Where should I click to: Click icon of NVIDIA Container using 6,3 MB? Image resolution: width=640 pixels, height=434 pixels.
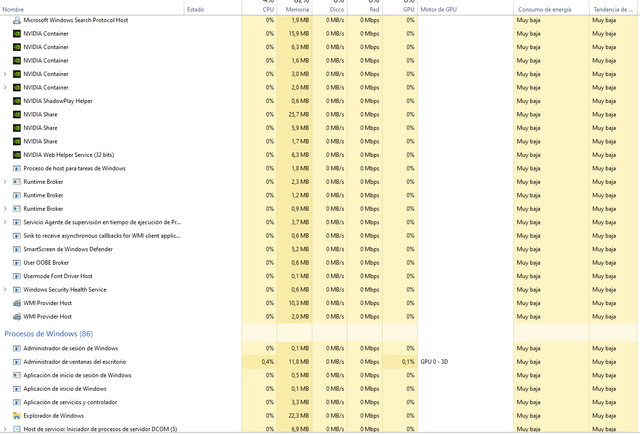[17, 47]
